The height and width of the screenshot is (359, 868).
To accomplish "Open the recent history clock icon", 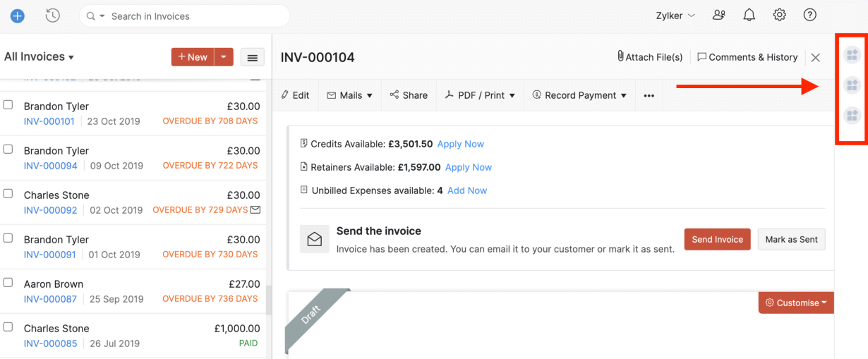I will [52, 16].
